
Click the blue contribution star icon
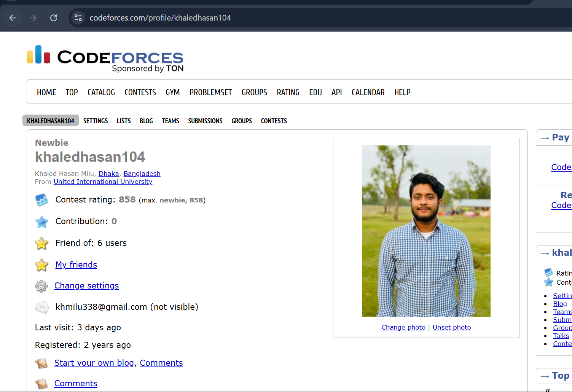click(x=41, y=221)
